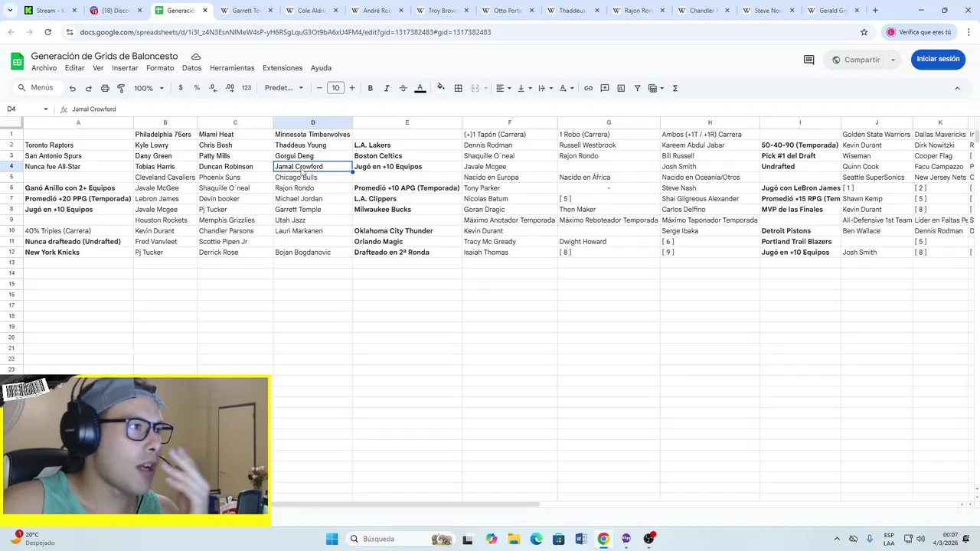Screen dimensions: 980x551
Task: Click the Redo arrow in toolbar
Action: point(88,88)
